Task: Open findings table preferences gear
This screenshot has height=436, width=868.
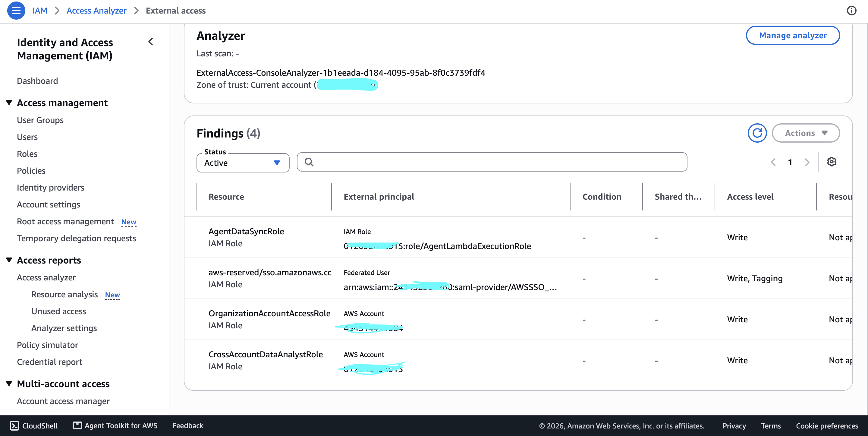Action: point(831,162)
